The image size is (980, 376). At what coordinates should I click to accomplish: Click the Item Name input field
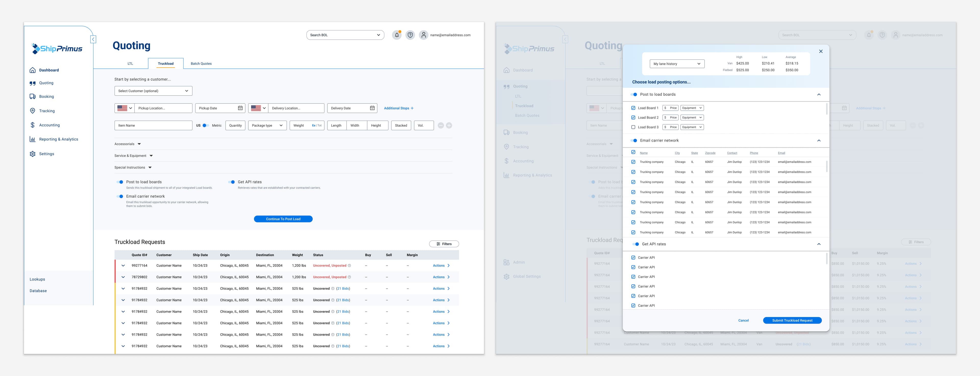[x=153, y=125]
